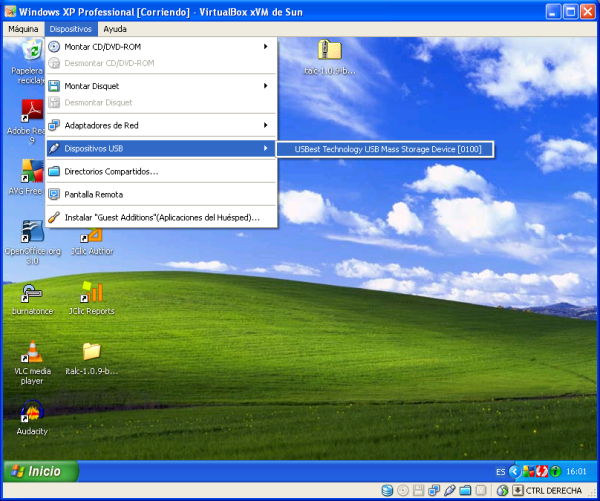This screenshot has width=600, height=501.
Task: Click the mouse integration globe status icon
Action: click(x=502, y=491)
